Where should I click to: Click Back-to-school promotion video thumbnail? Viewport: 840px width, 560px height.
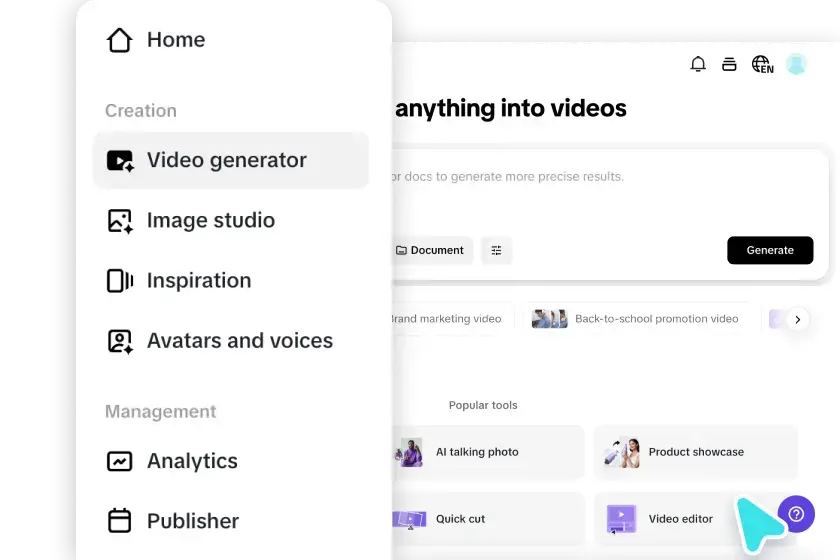coord(550,319)
